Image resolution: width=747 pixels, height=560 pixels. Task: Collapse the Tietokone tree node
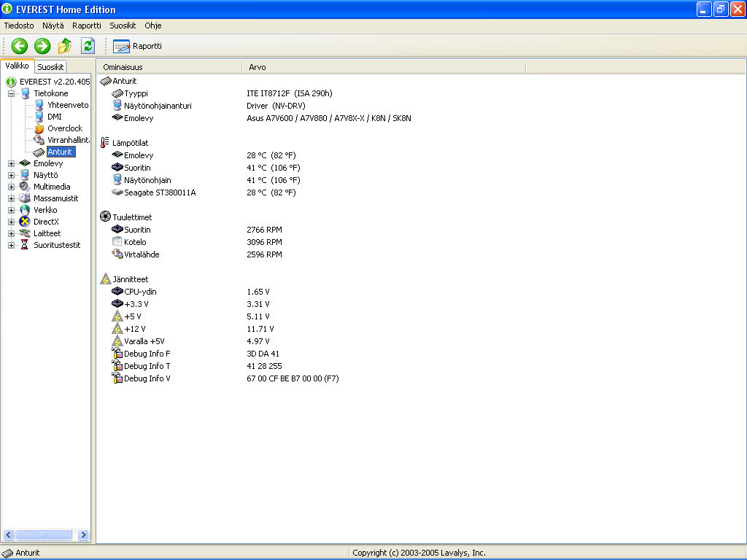(11, 93)
